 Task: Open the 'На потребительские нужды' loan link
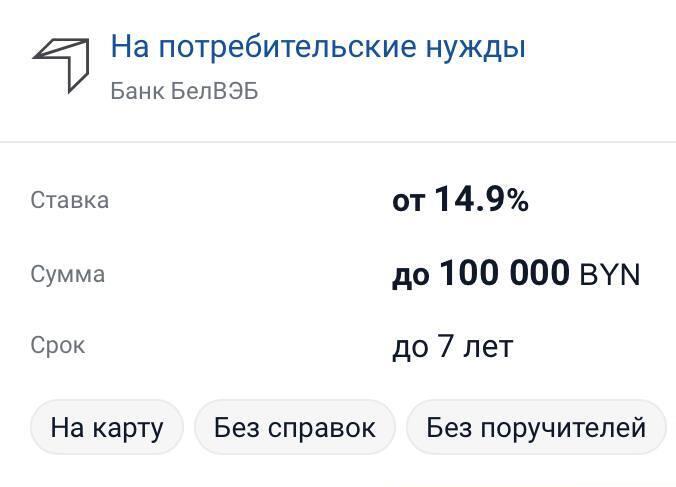[x=317, y=46]
